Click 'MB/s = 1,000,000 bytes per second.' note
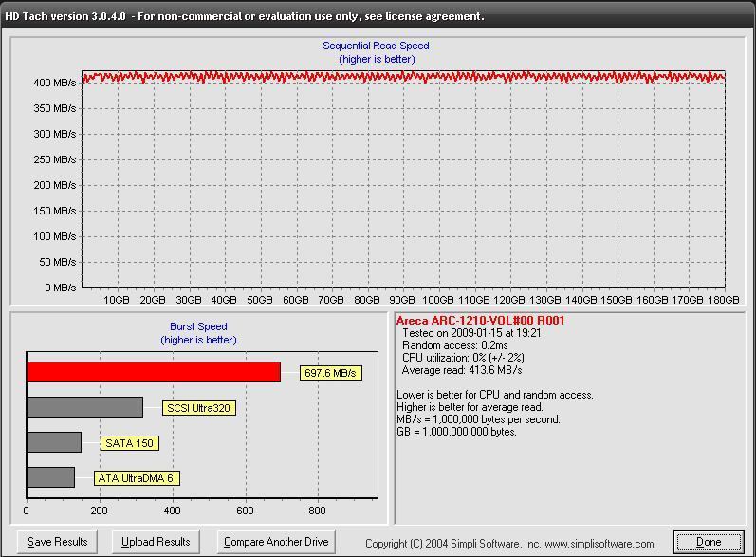 (478, 419)
